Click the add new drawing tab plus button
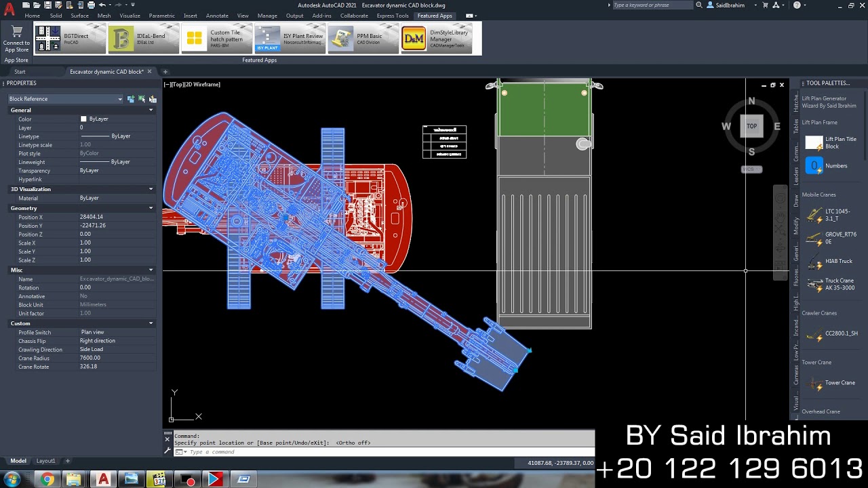Screen dimensions: 868x488 (x=165, y=71)
